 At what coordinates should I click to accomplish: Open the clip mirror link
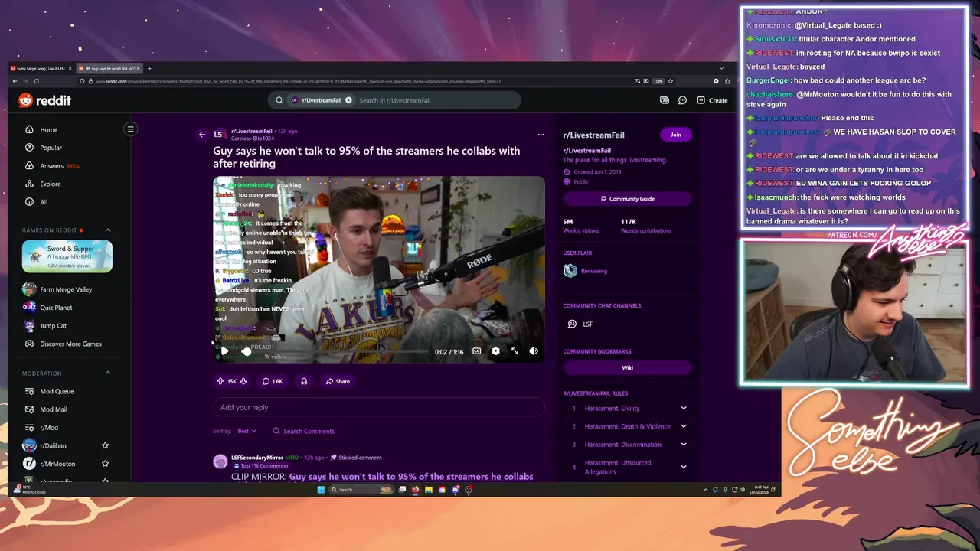(x=410, y=477)
